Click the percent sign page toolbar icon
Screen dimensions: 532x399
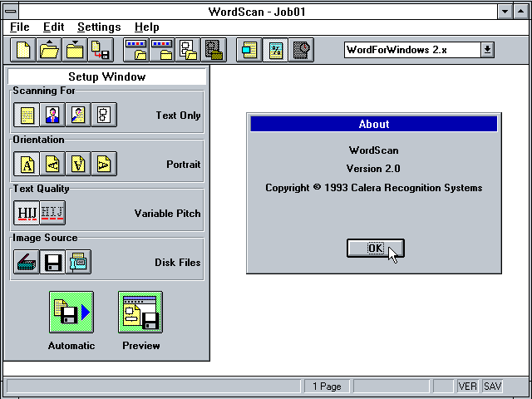point(275,50)
